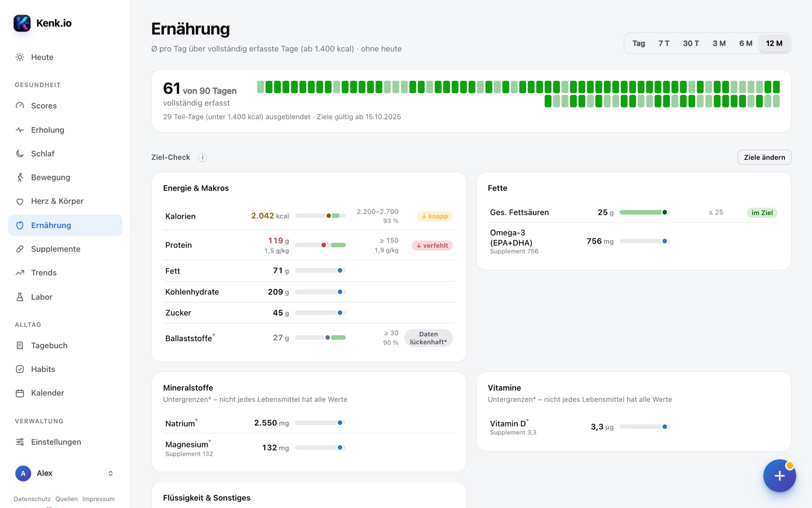Open the Labor page
The width and height of the screenshot is (812, 508).
click(x=65, y=297)
